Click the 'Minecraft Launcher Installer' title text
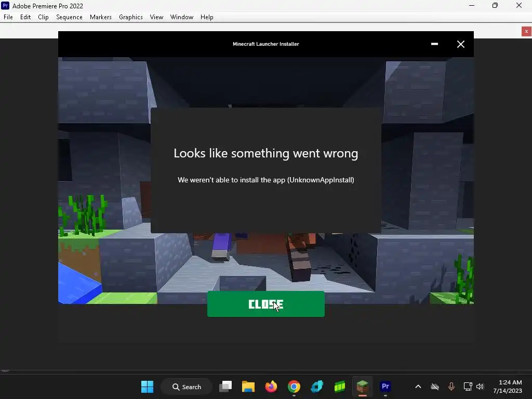The image size is (532, 399). point(265,44)
